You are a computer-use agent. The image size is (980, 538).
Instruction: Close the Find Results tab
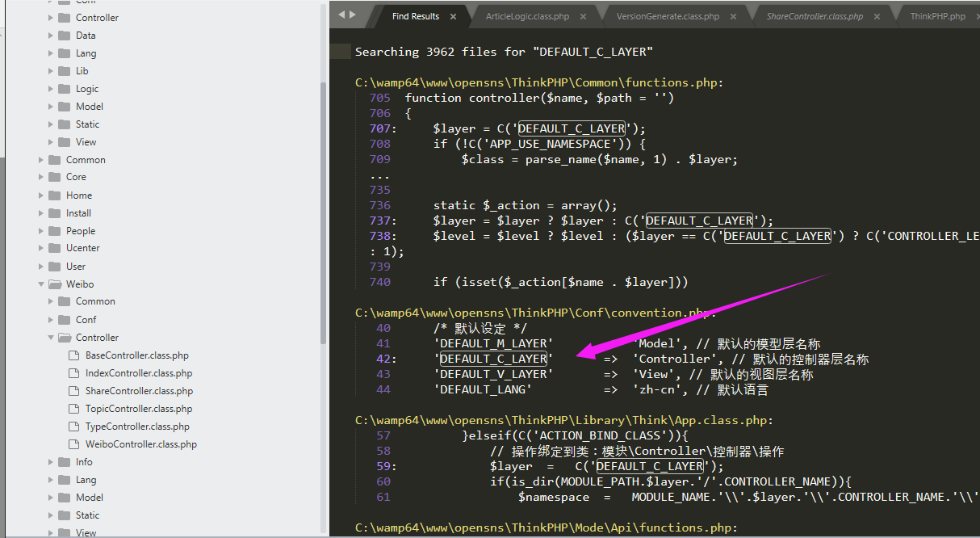click(x=453, y=16)
